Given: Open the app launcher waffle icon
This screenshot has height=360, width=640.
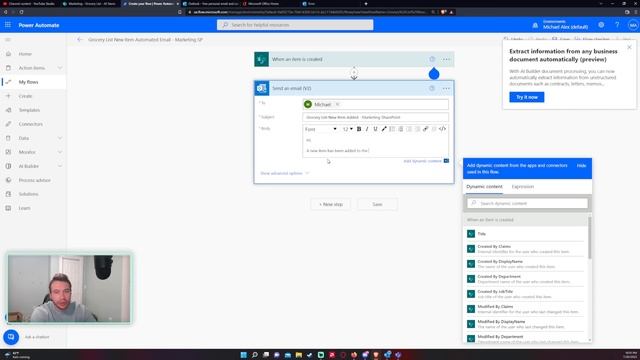Looking at the screenshot, I should tap(8, 25).
